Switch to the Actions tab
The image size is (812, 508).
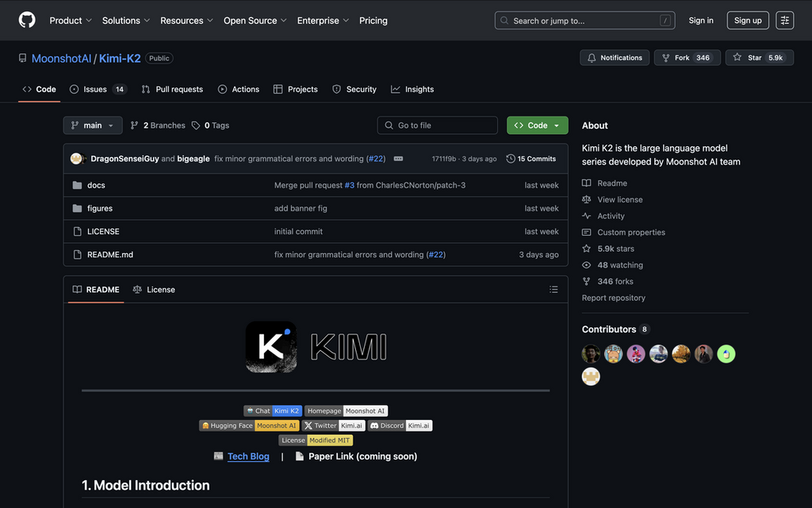click(x=239, y=89)
